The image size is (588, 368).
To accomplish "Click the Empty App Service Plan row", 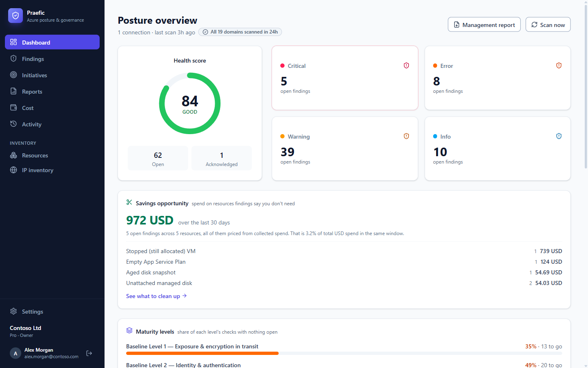I will point(344,262).
